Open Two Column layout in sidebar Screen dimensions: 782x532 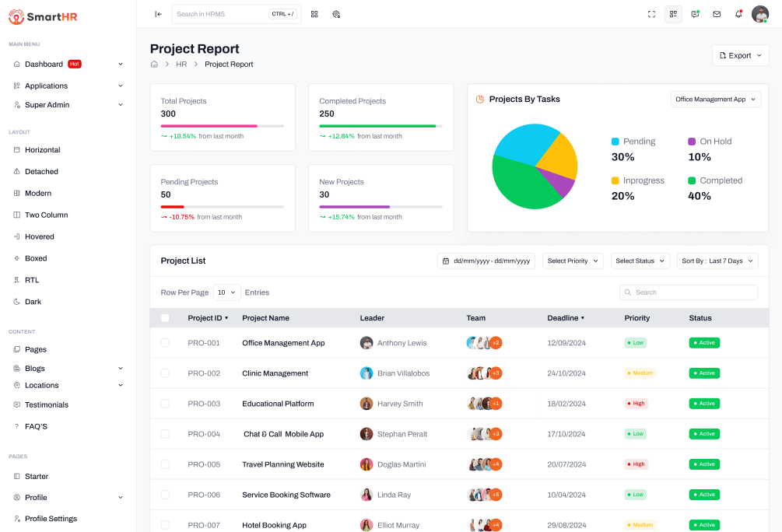pos(46,215)
